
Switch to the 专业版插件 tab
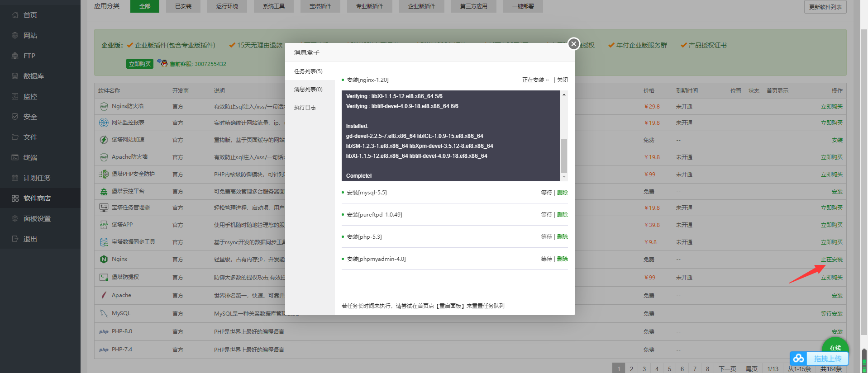[370, 6]
